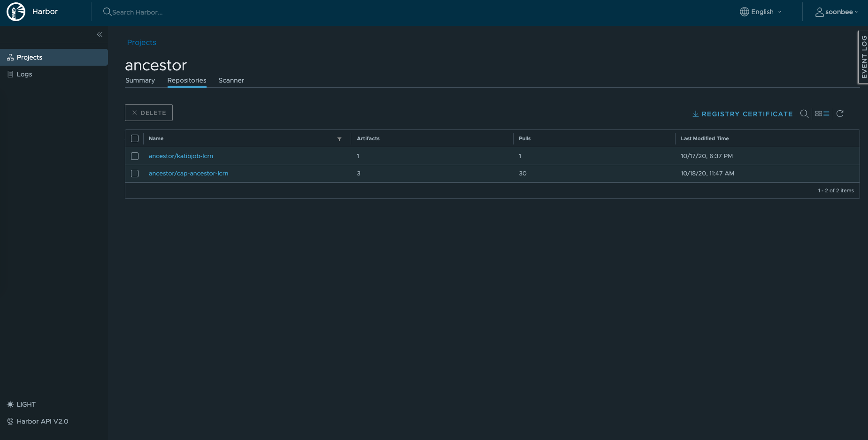868x440 pixels.
Task: Collapse the sidebar with double-chevron icon
Action: pyautogui.click(x=100, y=34)
